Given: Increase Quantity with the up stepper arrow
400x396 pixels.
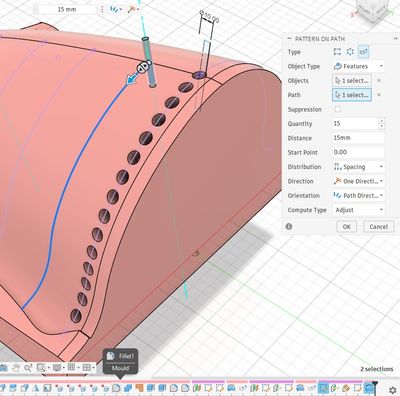Looking at the screenshot, I should (381, 121).
